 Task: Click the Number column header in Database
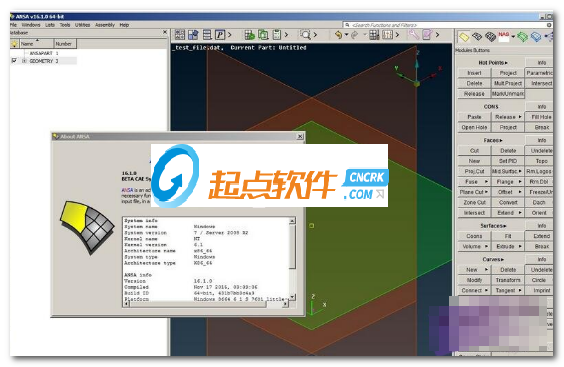point(65,44)
